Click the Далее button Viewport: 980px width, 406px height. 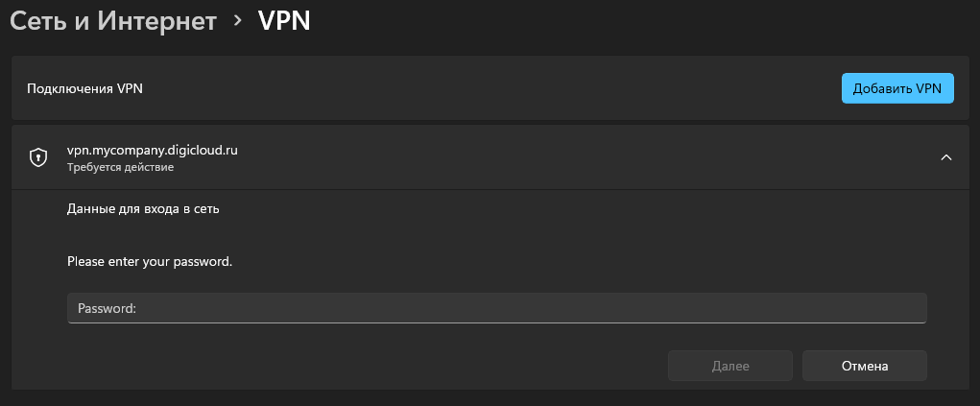click(x=730, y=366)
